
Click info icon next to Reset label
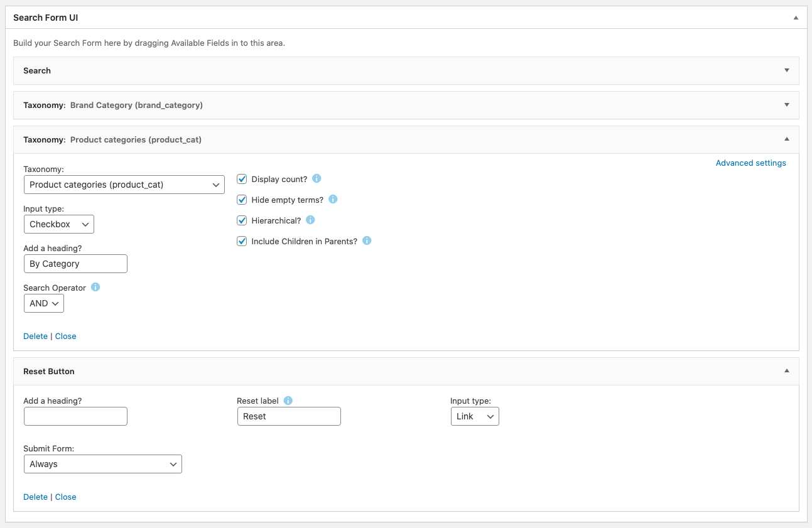pos(288,400)
